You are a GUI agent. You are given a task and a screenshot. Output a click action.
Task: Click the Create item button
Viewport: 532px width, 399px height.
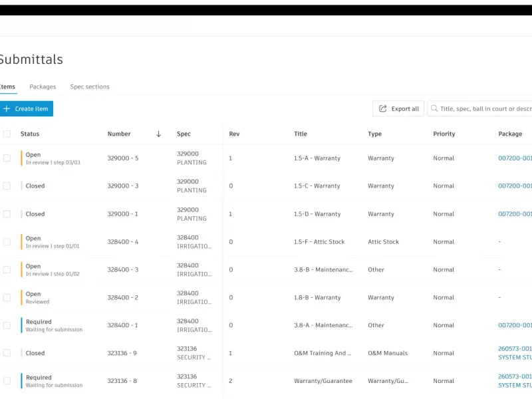(x=27, y=108)
